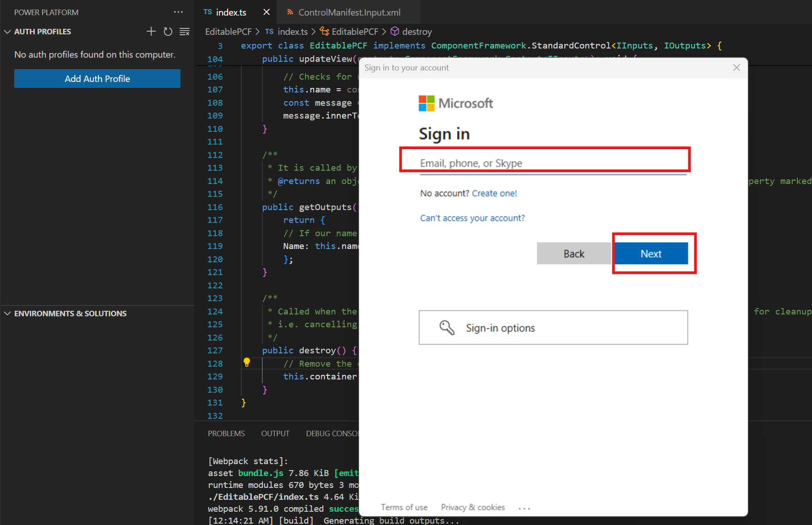Click the Add Auth Profile button

coord(97,78)
